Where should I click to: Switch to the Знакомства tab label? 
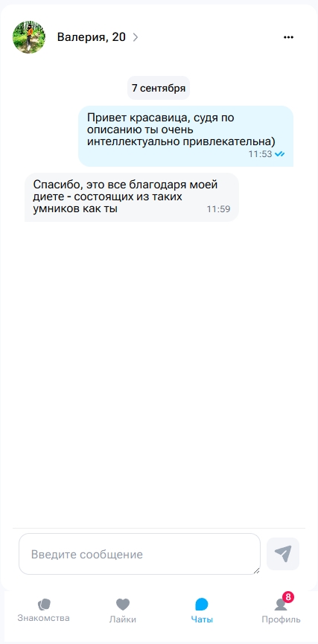(43, 618)
